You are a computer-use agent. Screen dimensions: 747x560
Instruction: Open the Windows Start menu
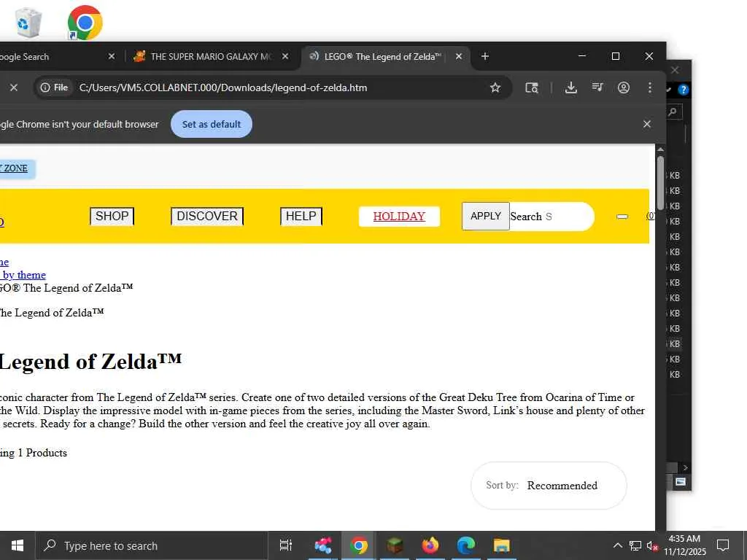pyautogui.click(x=18, y=545)
